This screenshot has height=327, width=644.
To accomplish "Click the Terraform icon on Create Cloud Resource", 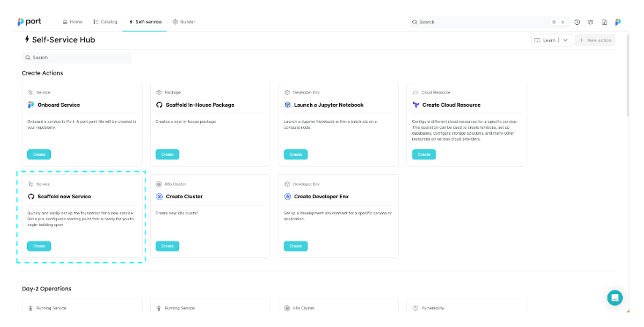I will coord(416,105).
